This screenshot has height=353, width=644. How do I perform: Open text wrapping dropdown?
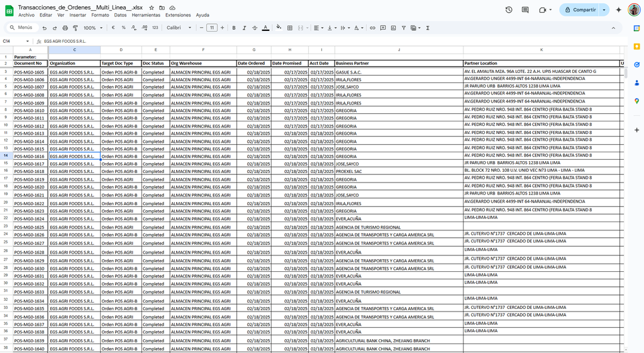coord(345,28)
